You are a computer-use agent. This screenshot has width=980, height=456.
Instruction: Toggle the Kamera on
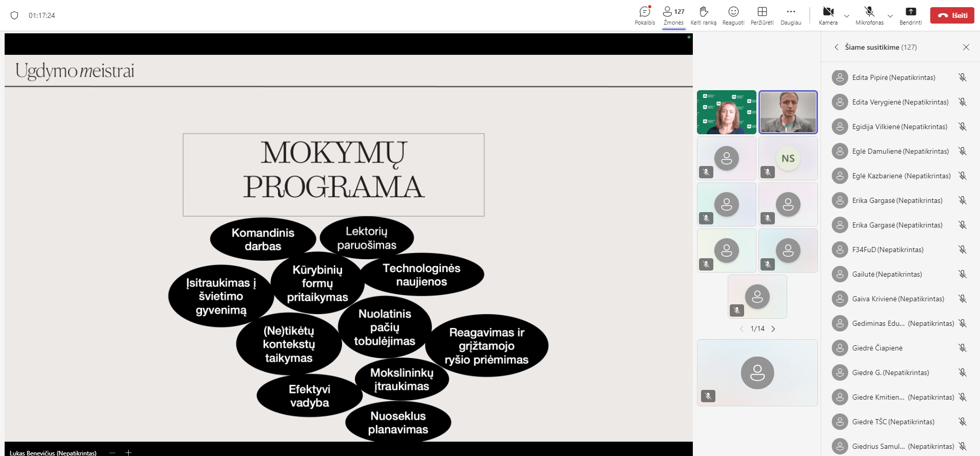[828, 12]
